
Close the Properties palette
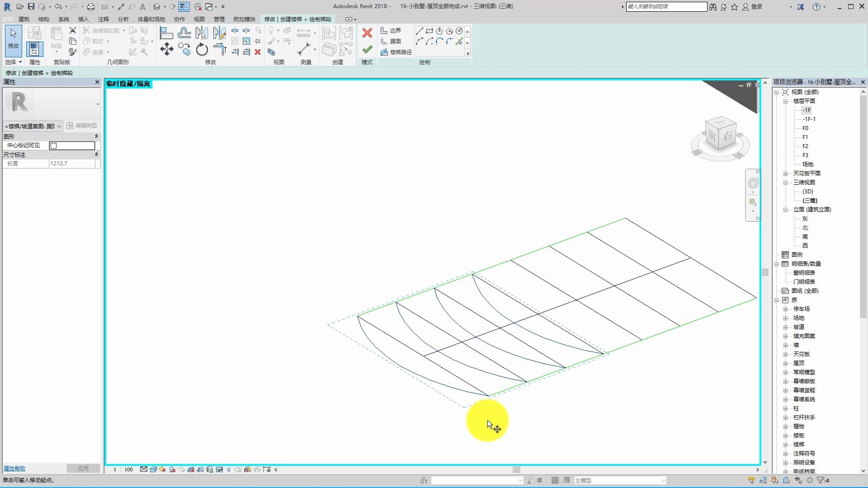click(x=97, y=82)
